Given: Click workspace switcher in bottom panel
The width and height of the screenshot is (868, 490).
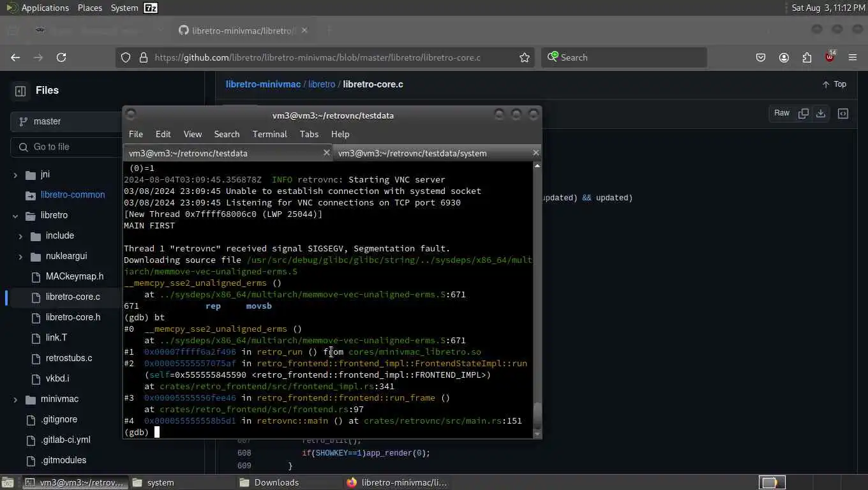Looking at the screenshot, I should coord(772,482).
